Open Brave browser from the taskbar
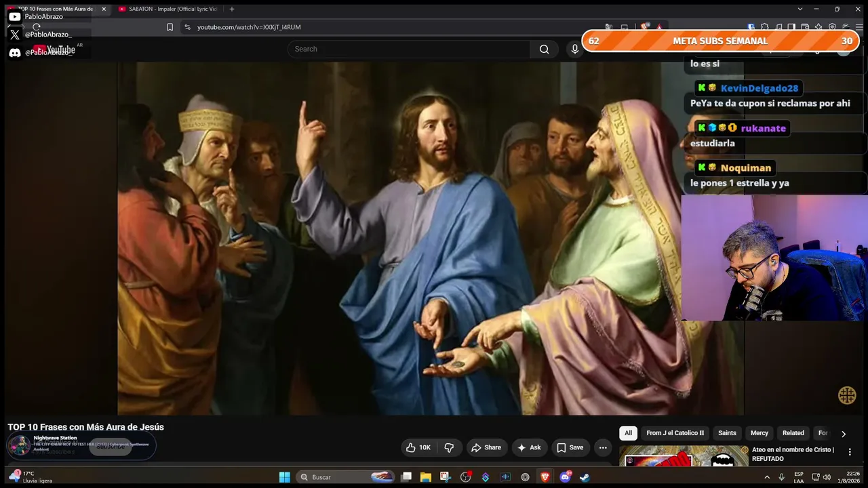 (x=545, y=477)
